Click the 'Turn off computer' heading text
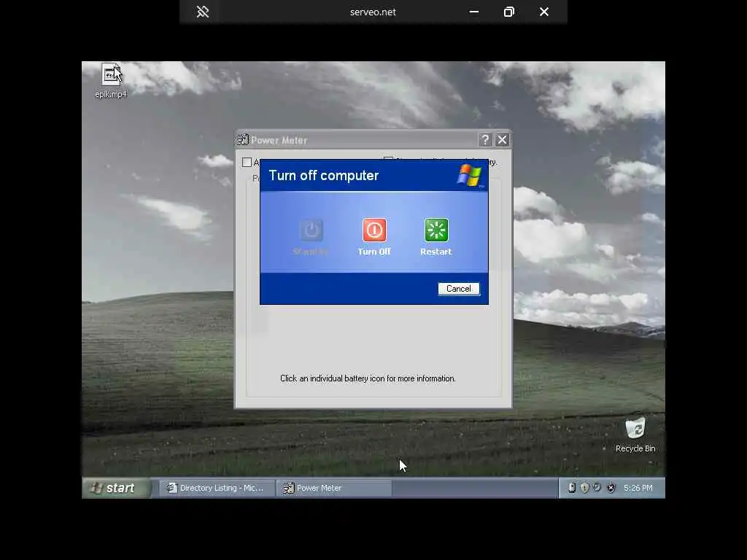The height and width of the screenshot is (560, 747). tap(324, 176)
